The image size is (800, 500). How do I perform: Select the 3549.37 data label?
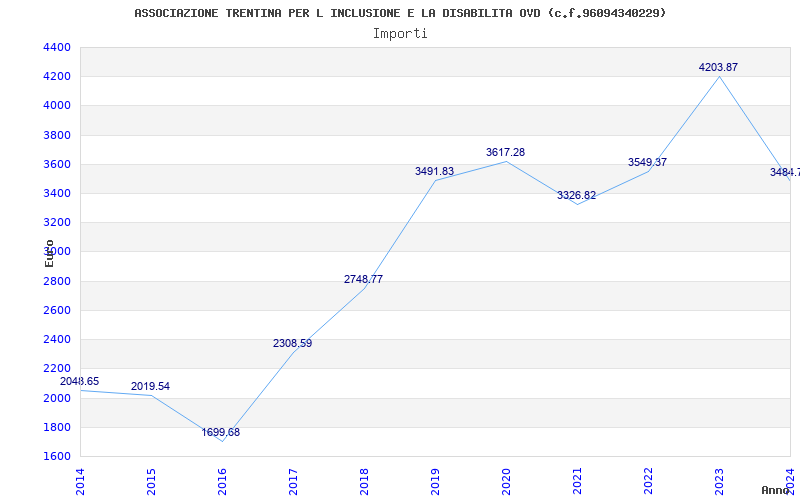coord(647,162)
